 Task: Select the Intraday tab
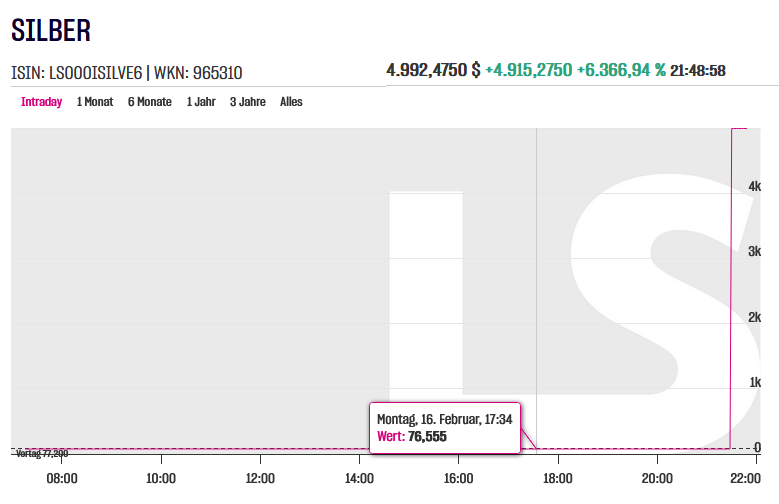tap(41, 102)
